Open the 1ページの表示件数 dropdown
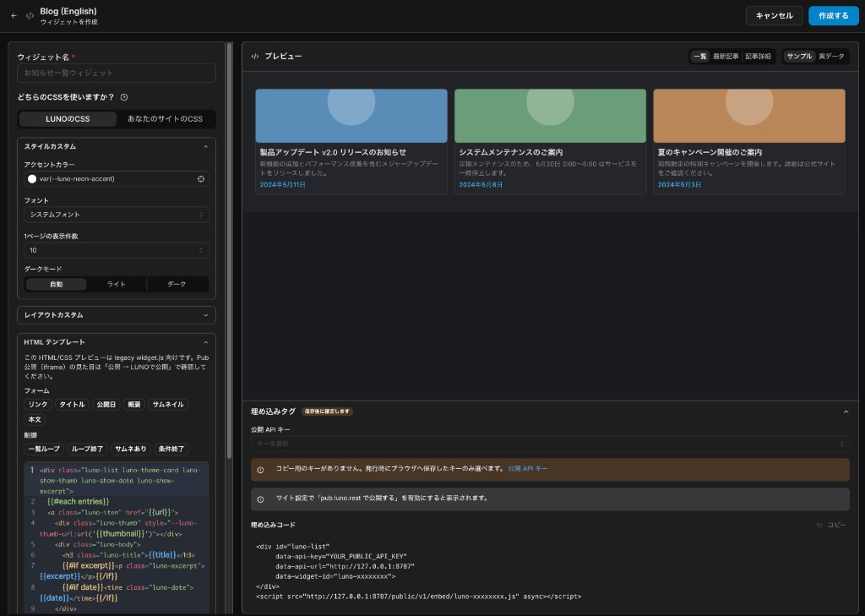 (117, 251)
